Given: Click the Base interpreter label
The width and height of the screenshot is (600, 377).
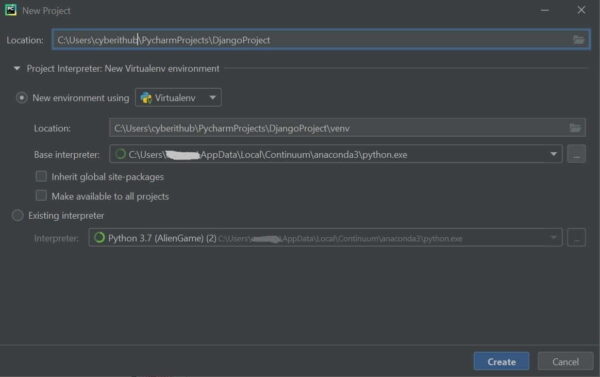Looking at the screenshot, I should click(x=67, y=155).
